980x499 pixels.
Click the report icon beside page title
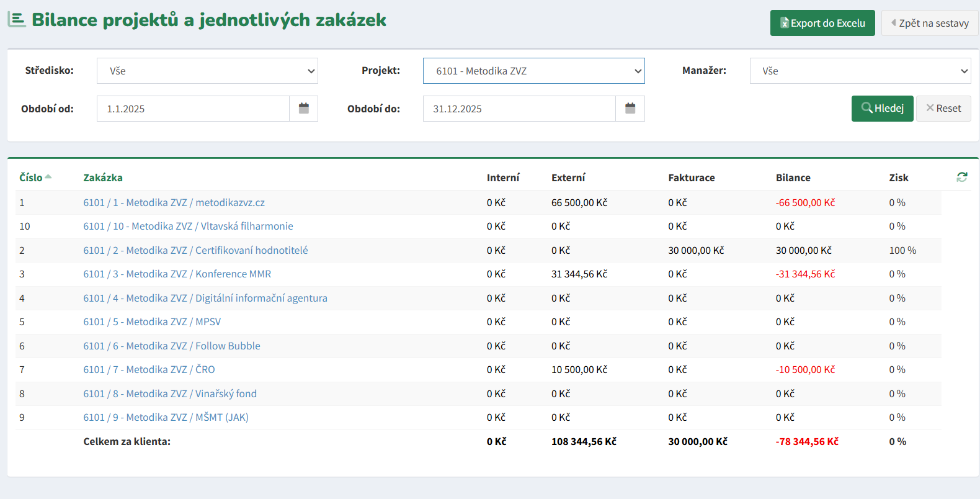(x=17, y=20)
